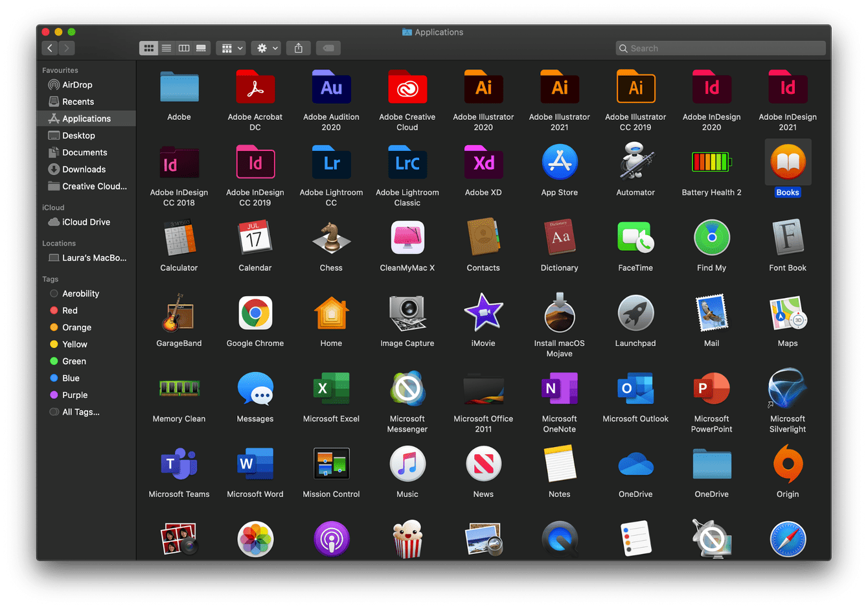The image size is (868, 609).
Task: Launch Adobe Audition 2020
Action: [x=331, y=87]
